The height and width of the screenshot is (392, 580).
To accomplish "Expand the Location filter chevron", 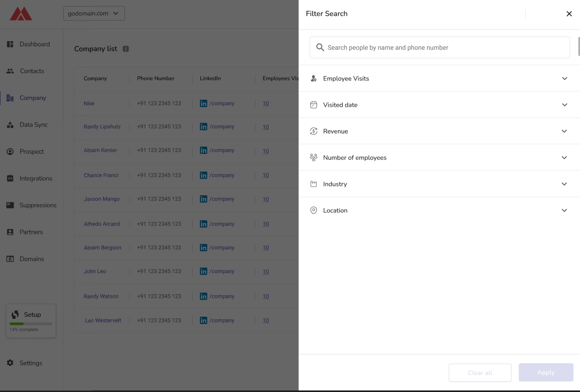I will click(565, 210).
